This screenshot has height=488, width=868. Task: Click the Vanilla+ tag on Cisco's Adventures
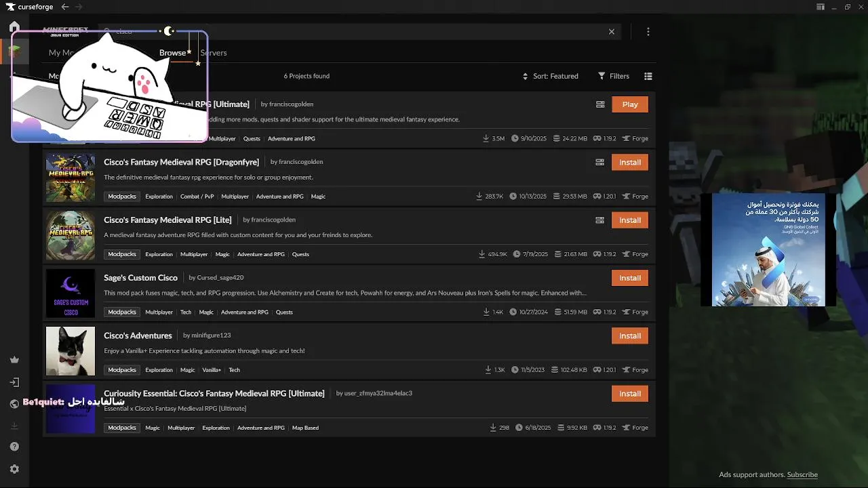point(212,370)
